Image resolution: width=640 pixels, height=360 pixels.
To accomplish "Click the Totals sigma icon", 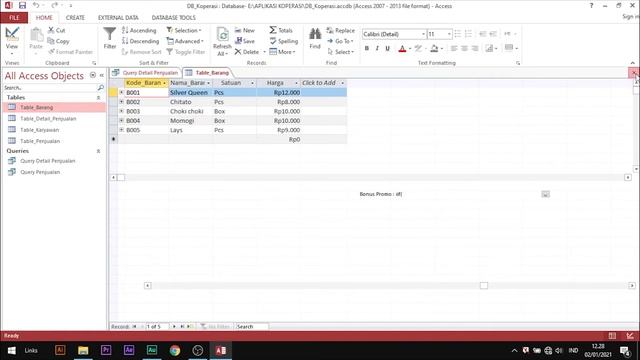I will point(273,30).
